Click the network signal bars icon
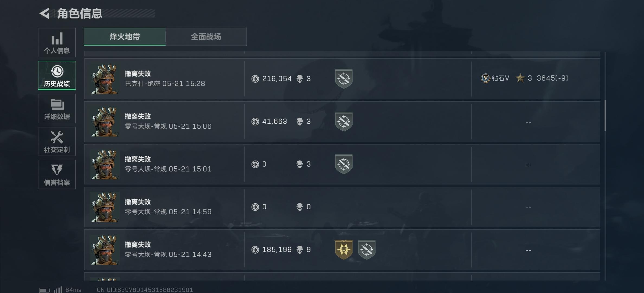The height and width of the screenshot is (293, 644). (58, 290)
